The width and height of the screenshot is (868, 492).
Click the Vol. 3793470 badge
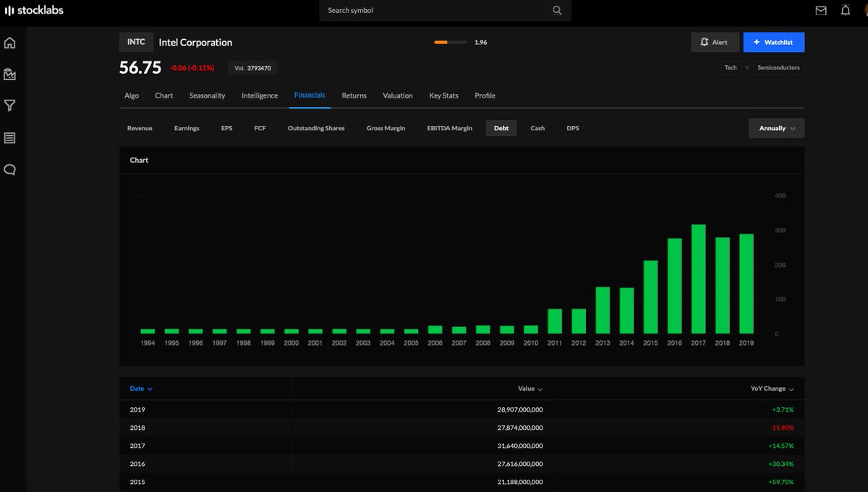252,68
